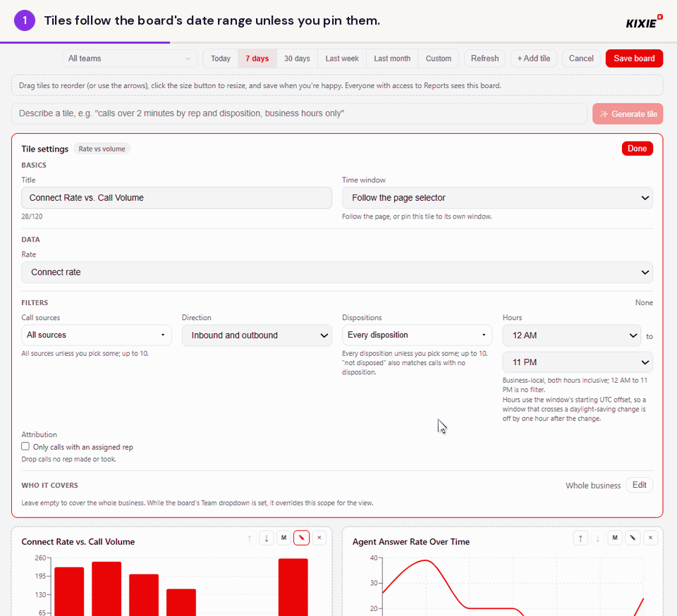Click edit pencil on Connect Rate vs. Call Volume tile
This screenshot has width=677, height=616.
click(x=301, y=538)
